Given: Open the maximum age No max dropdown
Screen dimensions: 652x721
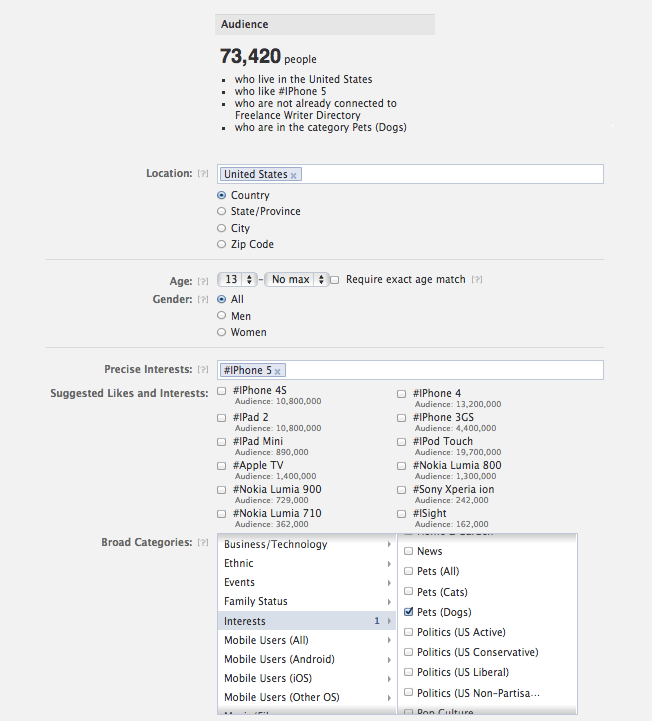Looking at the screenshot, I should 297,279.
